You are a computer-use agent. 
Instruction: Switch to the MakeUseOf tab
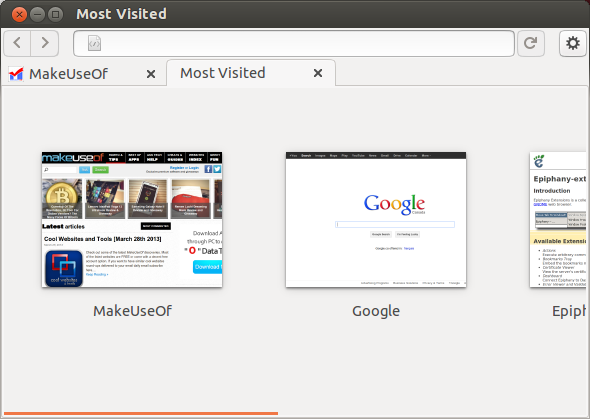(84, 74)
